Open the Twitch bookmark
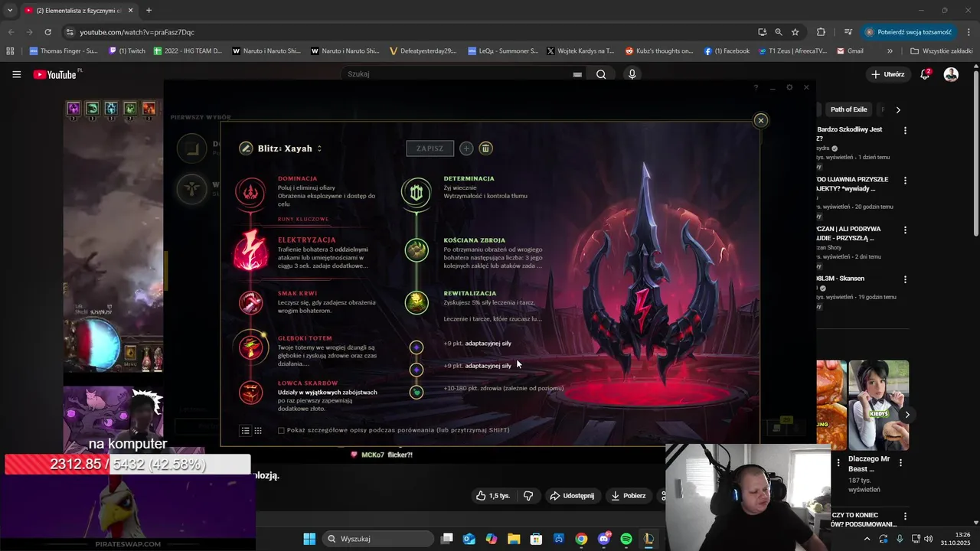The height and width of the screenshot is (551, 980). coord(127,51)
